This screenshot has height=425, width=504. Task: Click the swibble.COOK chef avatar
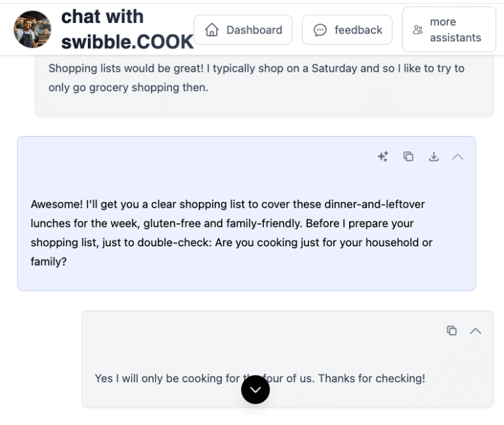tap(32, 30)
